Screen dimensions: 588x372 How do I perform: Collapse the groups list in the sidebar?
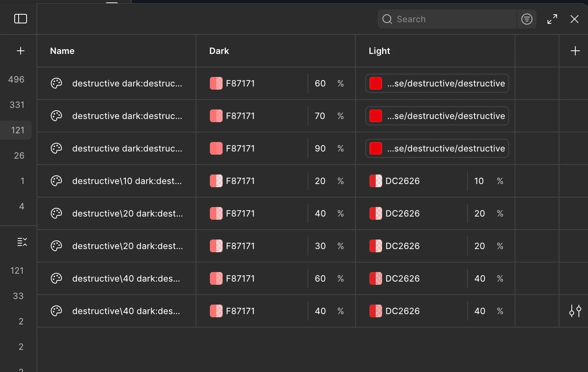(x=22, y=242)
